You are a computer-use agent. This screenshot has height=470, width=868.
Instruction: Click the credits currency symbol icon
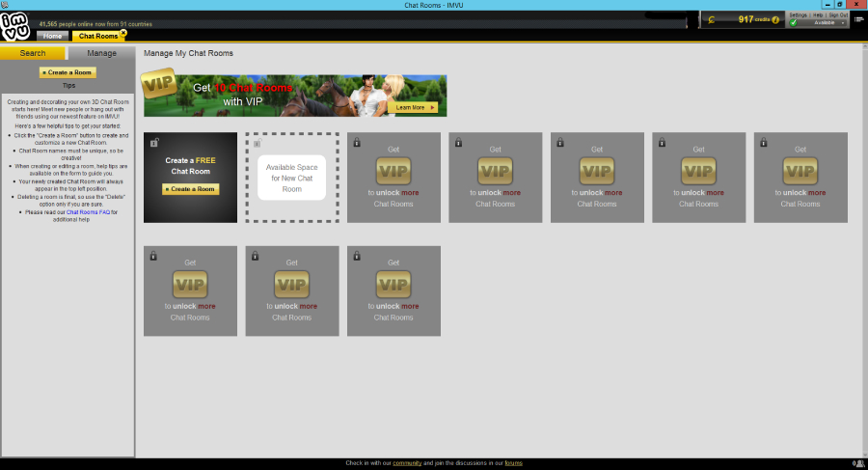click(x=712, y=20)
